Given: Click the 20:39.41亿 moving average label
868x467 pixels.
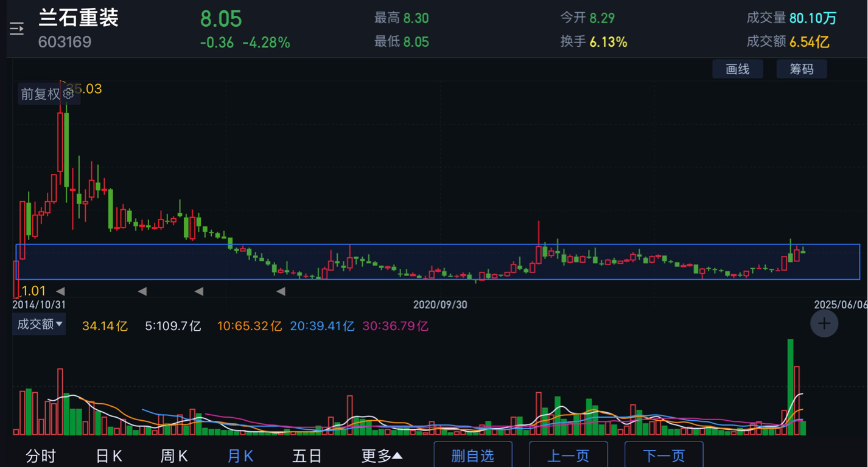Looking at the screenshot, I should [322, 326].
